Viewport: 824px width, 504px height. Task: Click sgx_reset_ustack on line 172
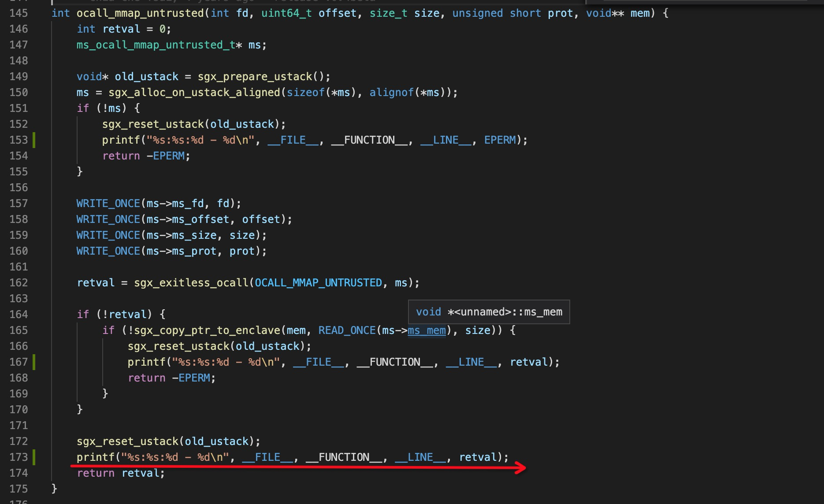click(127, 441)
